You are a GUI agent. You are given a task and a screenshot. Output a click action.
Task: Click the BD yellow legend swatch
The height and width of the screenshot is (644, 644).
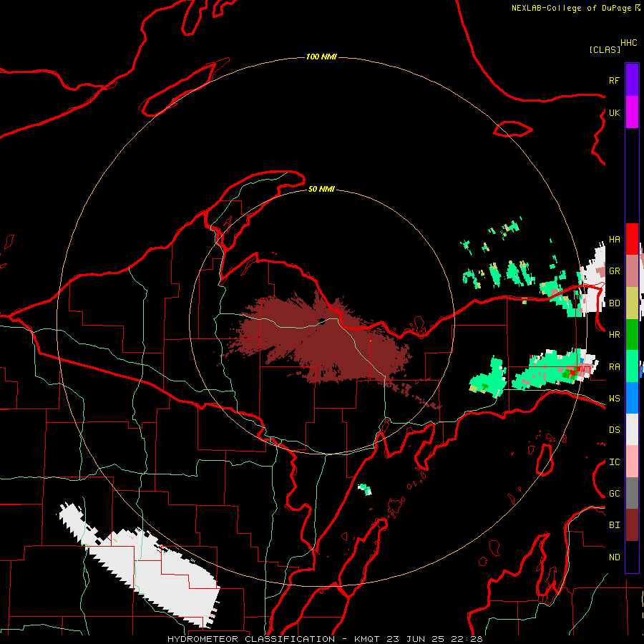(632, 303)
